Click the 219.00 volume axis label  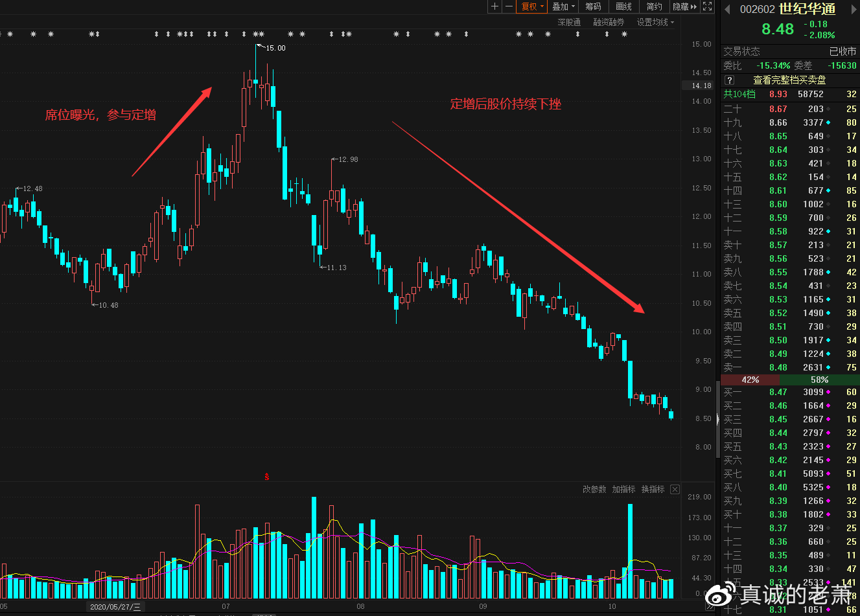click(x=699, y=497)
